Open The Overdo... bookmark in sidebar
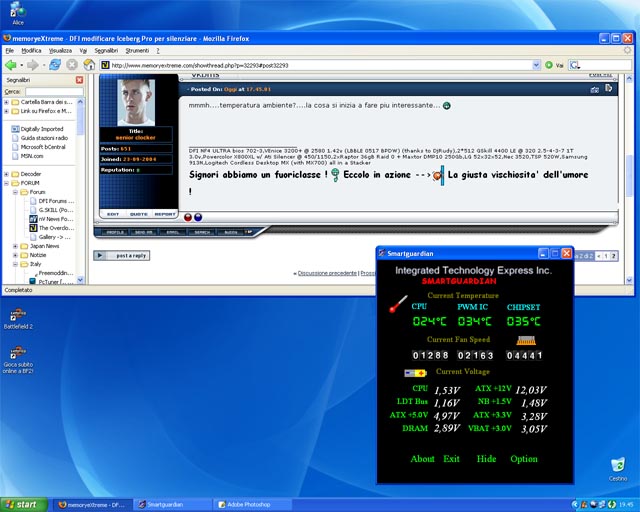 point(52,228)
